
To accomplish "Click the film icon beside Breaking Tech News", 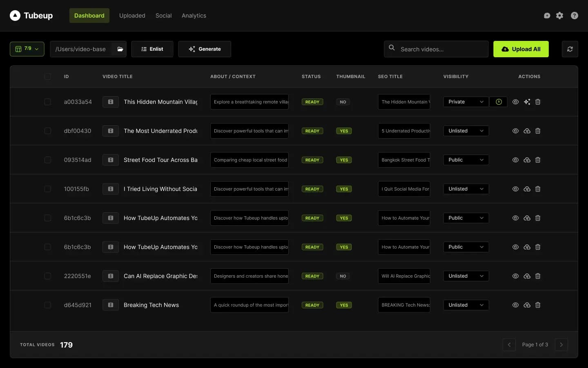I will coord(111,305).
